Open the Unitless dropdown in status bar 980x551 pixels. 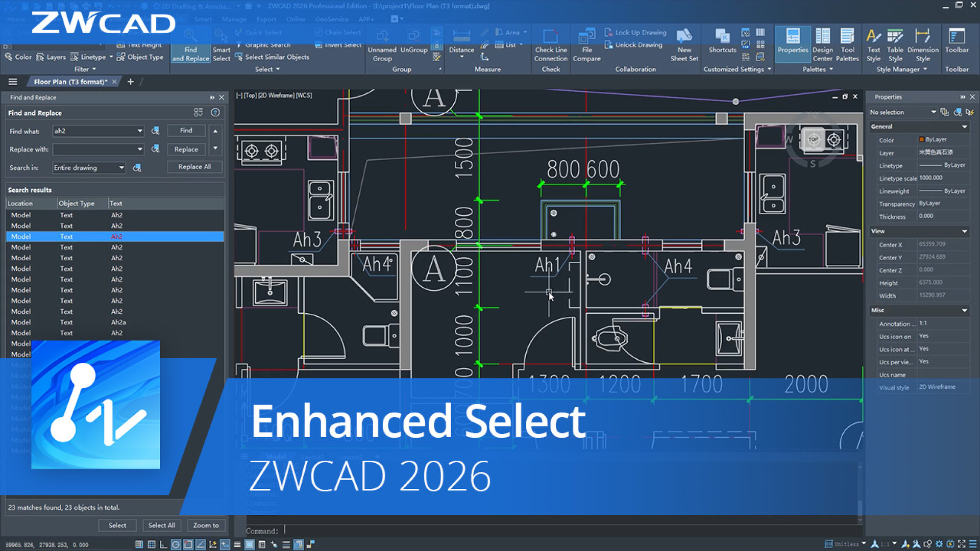click(x=864, y=543)
